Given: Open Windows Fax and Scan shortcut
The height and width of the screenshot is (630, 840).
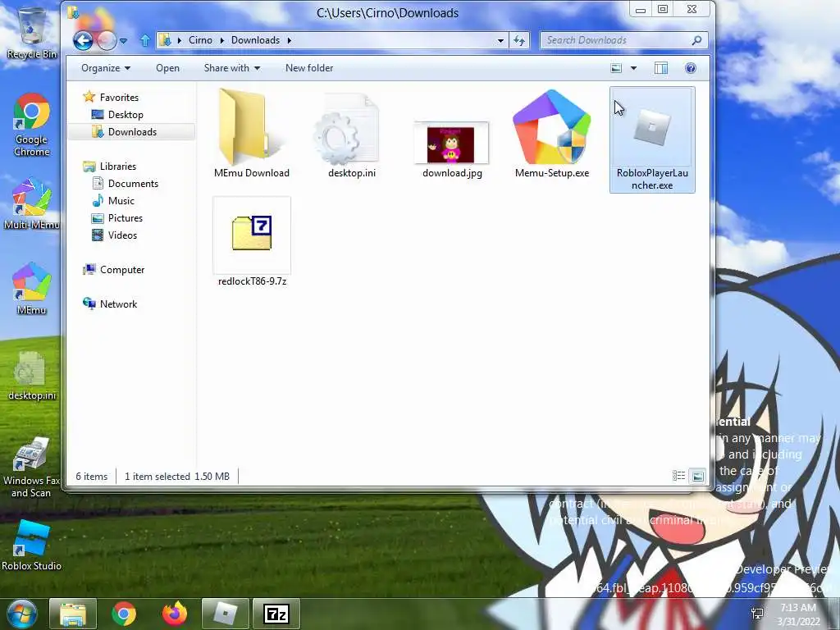Looking at the screenshot, I should point(32,468).
